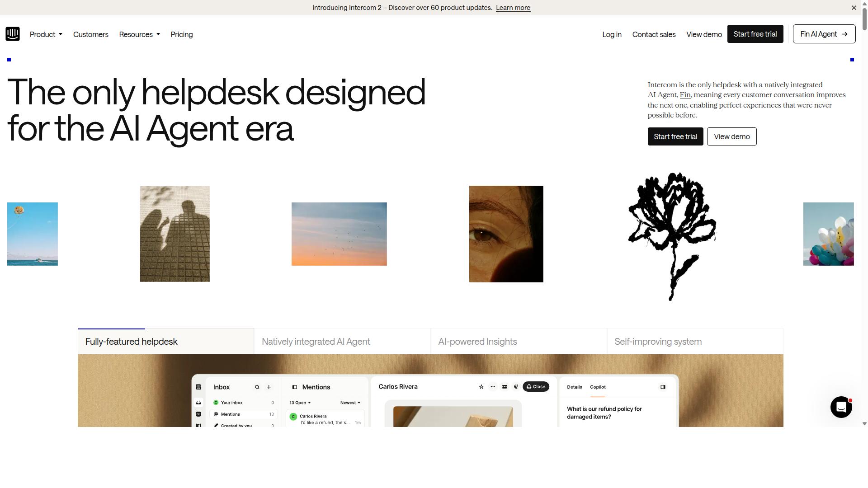Screen dimensions: 868x488
Task: Click View demo in the navbar
Action: click(x=704, y=34)
